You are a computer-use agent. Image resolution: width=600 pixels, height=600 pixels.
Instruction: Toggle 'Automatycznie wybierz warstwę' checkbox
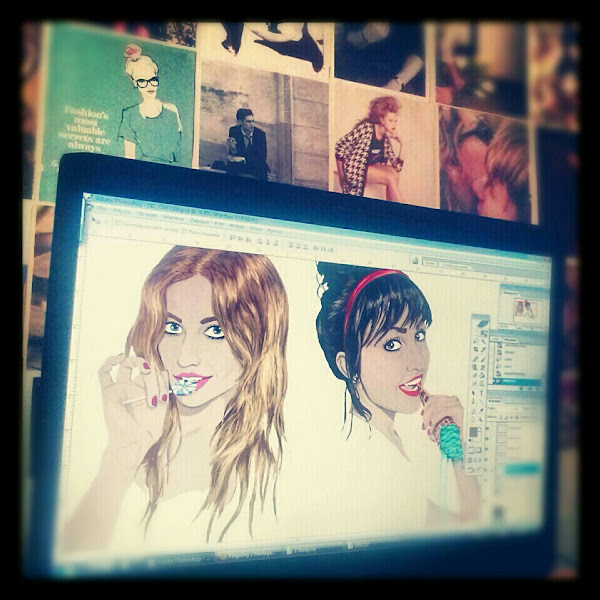click(117, 224)
